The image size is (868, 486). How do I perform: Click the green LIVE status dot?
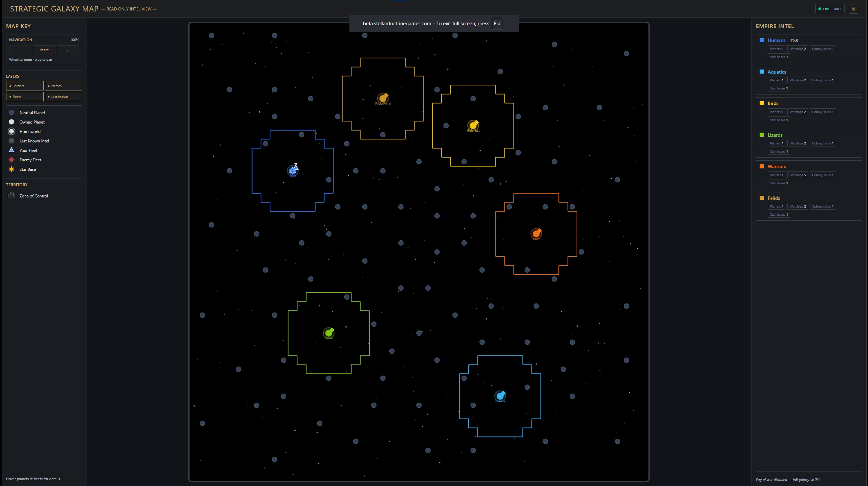click(x=820, y=9)
